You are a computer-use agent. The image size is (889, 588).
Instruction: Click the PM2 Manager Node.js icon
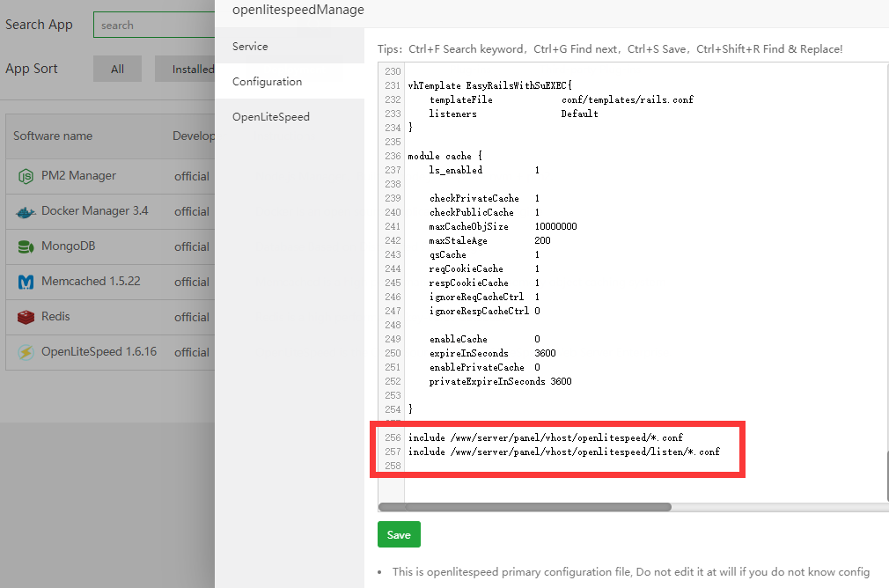pos(26,176)
